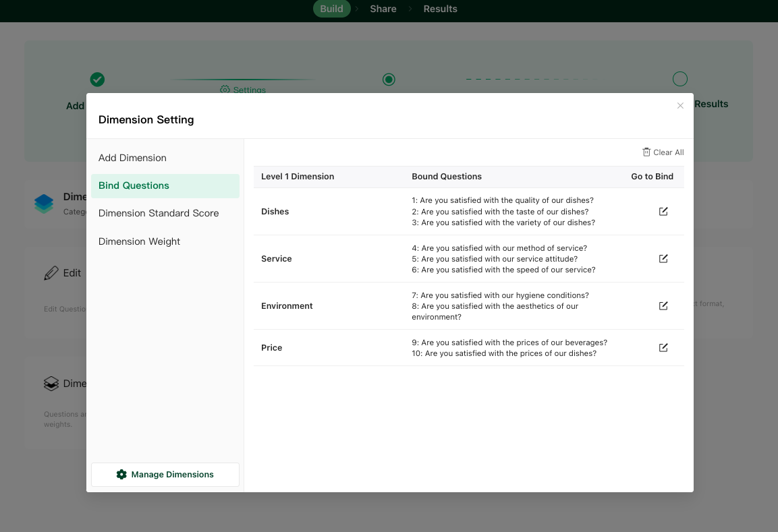
Task: Click the current step radio indicator
Action: click(389, 80)
